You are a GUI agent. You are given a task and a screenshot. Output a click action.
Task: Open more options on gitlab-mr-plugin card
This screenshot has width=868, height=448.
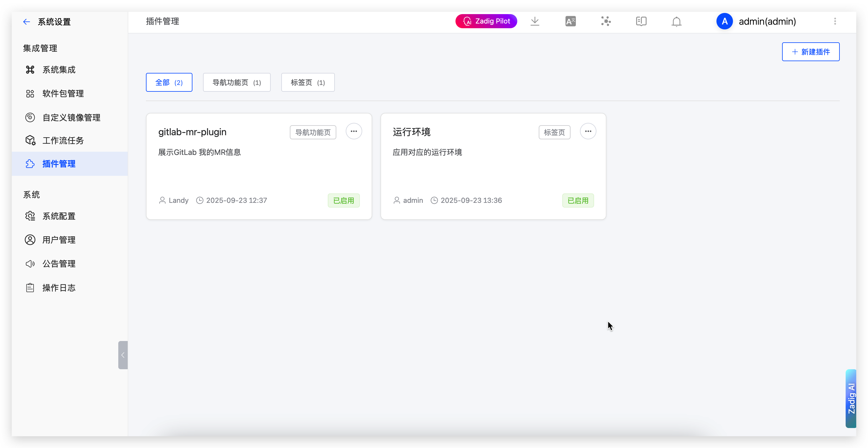click(x=354, y=131)
